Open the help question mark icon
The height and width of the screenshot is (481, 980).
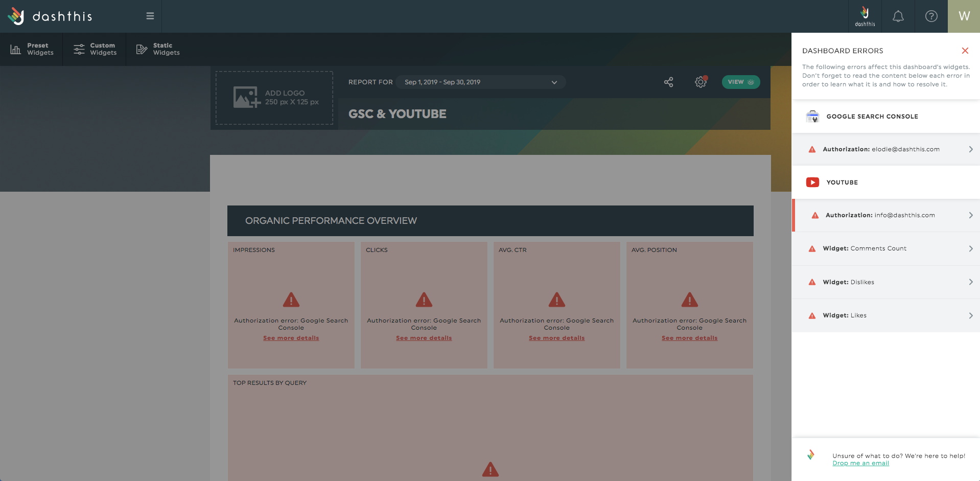click(931, 16)
